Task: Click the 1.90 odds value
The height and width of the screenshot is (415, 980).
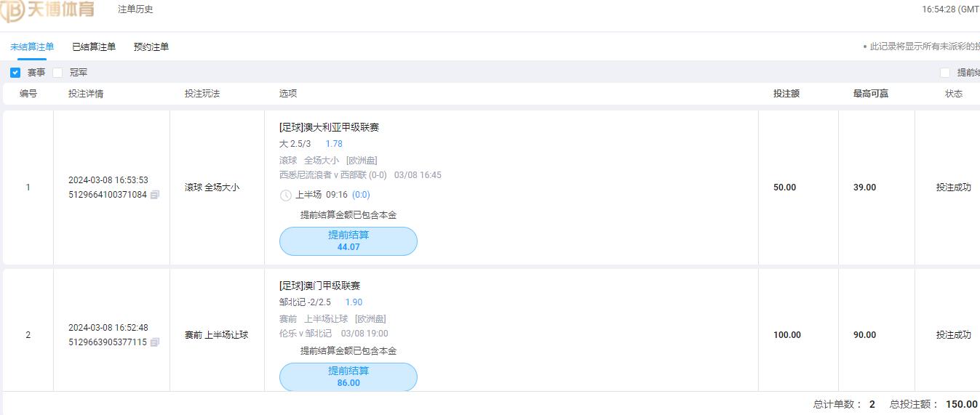Action: tap(354, 302)
